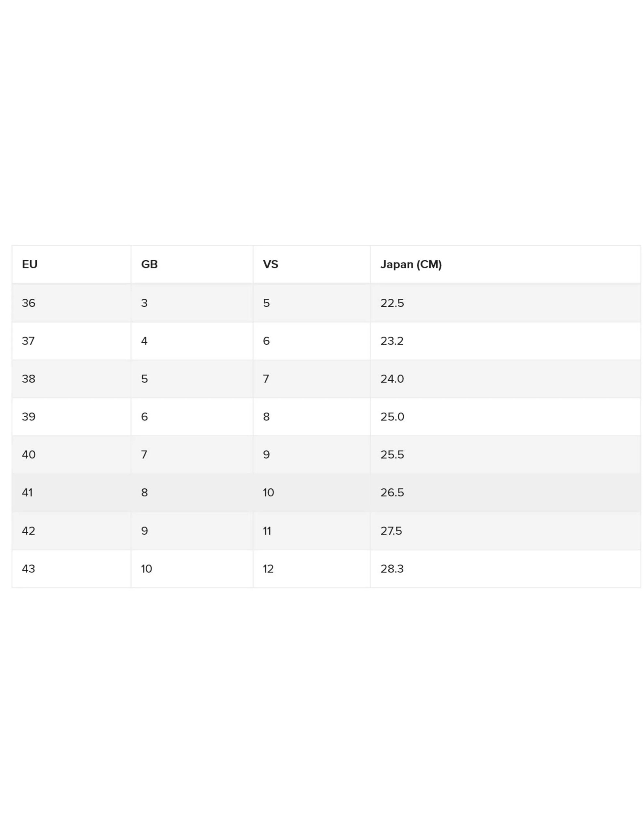The width and height of the screenshot is (644, 833).
Task: Select the EU size 36 cell
Action: coord(72,303)
